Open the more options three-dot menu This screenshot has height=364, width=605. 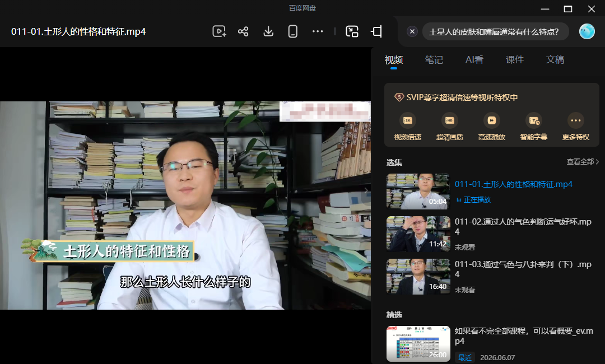point(318,31)
